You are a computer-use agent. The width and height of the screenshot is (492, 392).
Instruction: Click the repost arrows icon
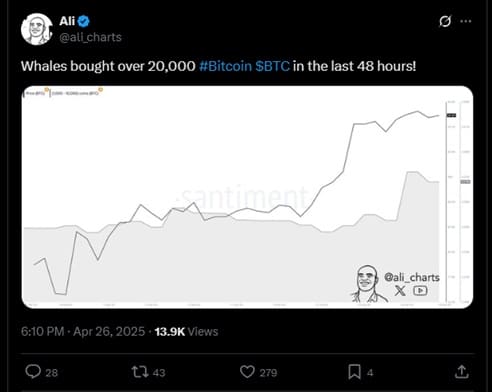tap(140, 372)
